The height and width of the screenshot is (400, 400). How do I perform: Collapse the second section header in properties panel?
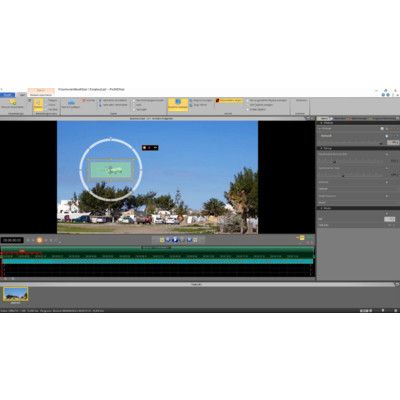coord(357,148)
